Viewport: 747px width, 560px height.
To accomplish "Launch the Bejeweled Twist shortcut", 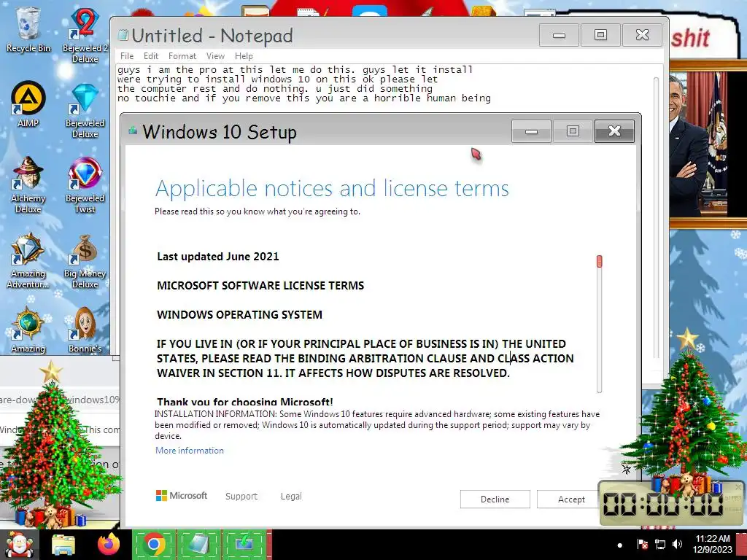I will pyautogui.click(x=85, y=184).
